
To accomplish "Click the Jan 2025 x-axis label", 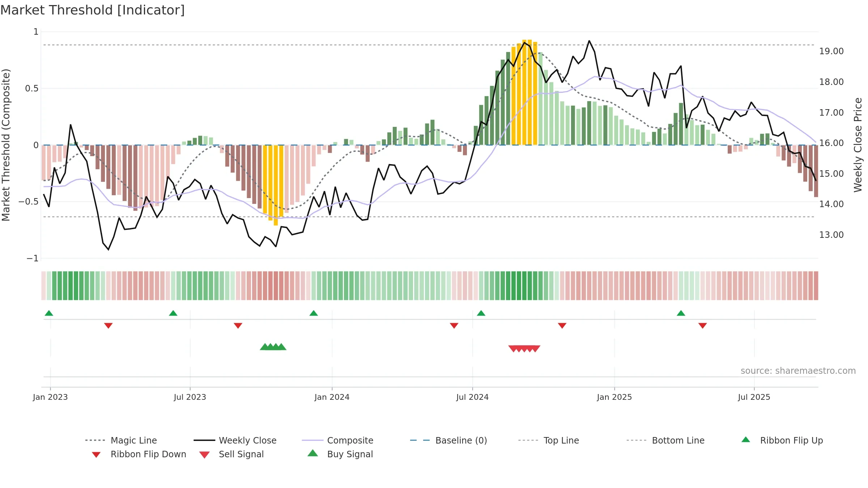I will point(614,397).
